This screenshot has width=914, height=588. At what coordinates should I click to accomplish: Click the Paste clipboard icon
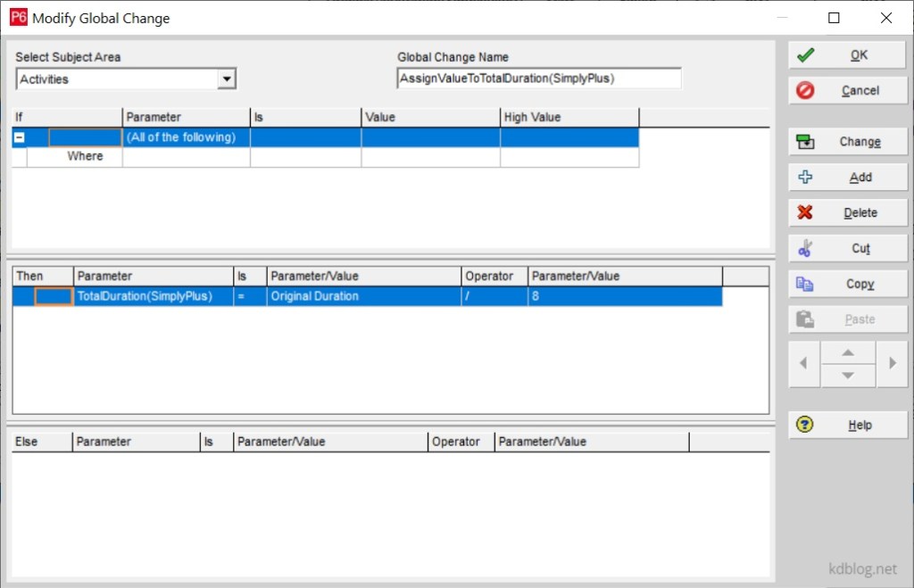[806, 319]
